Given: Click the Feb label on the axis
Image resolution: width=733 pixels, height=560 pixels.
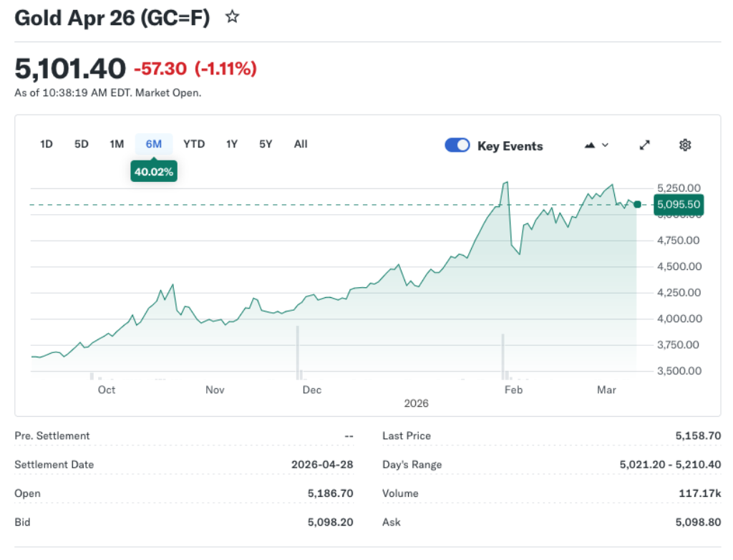Looking at the screenshot, I should (513, 390).
